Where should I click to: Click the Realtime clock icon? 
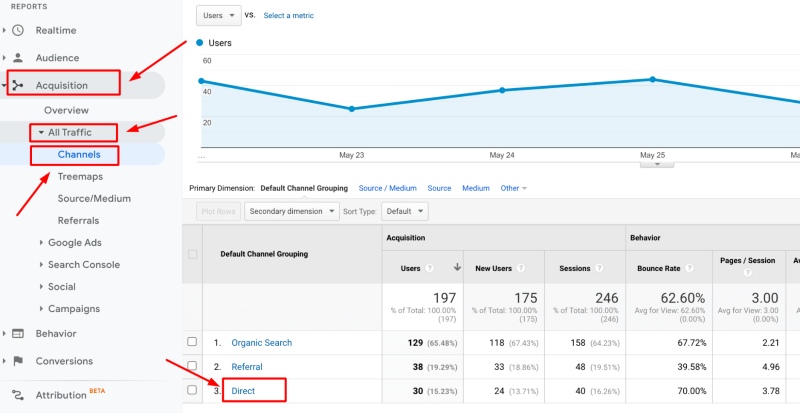(18, 30)
